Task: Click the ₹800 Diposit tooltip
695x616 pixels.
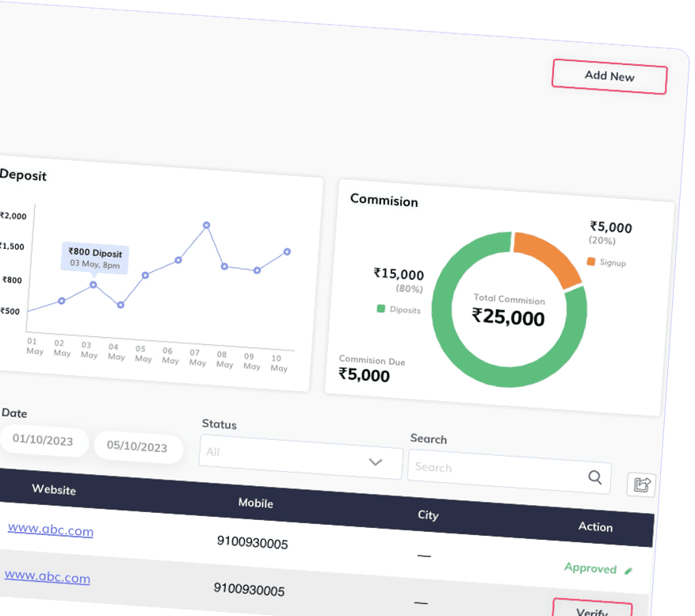Action: click(95, 258)
